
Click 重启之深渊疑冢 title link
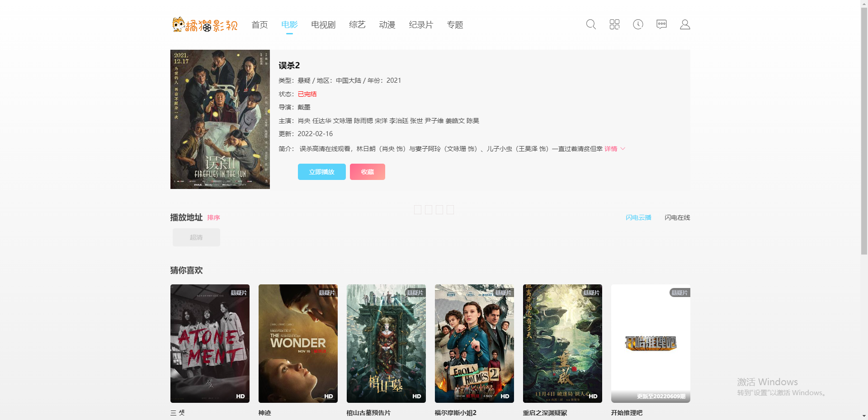pos(545,413)
